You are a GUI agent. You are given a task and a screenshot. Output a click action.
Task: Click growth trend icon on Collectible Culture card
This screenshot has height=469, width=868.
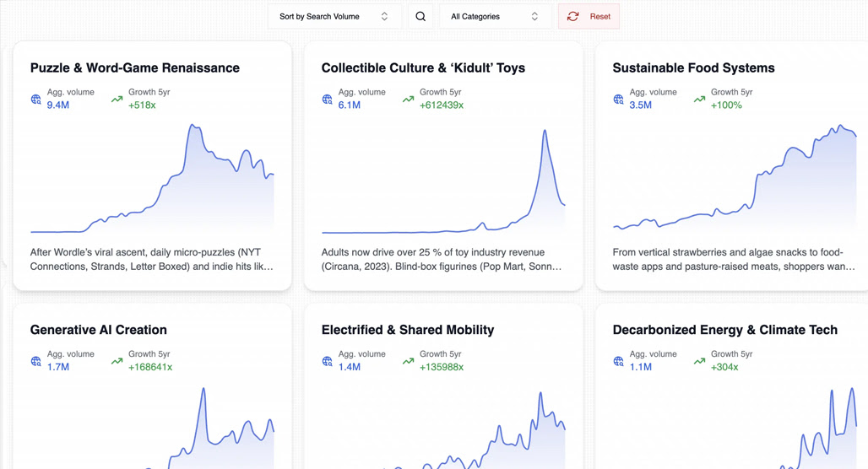coord(408,100)
